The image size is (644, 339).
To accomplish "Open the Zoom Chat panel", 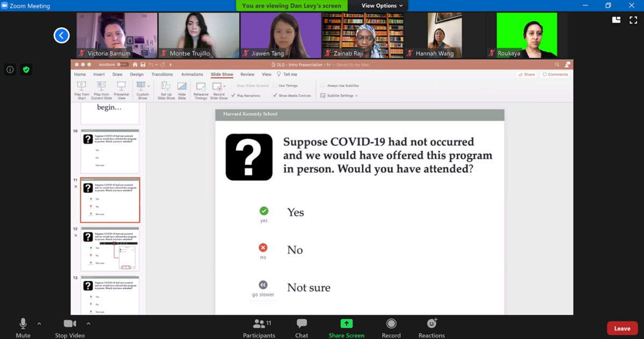I will click(x=301, y=327).
